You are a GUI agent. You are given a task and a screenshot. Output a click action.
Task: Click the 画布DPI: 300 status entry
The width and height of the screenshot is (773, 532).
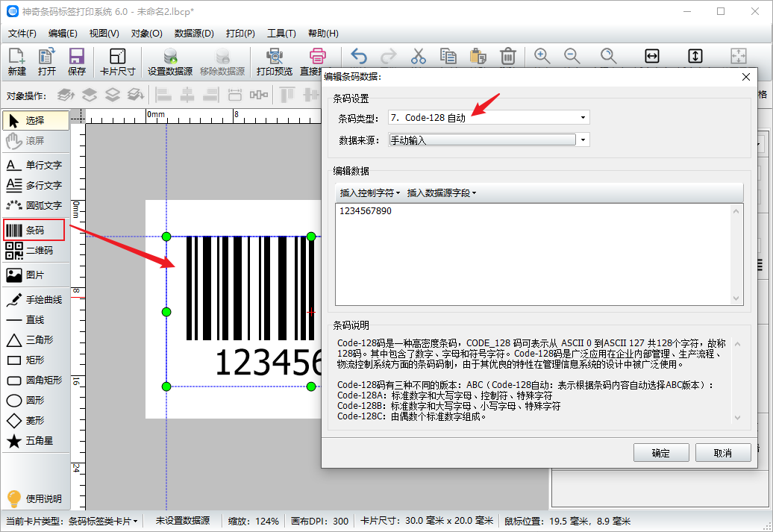click(x=319, y=521)
